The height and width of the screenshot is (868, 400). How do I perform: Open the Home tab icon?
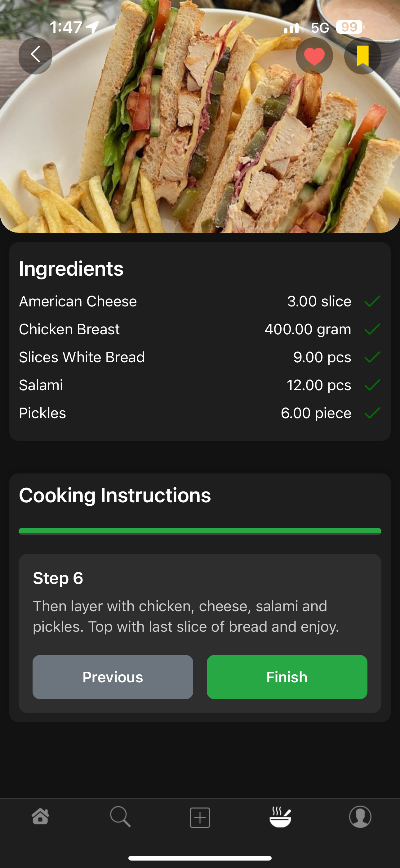[x=40, y=817]
